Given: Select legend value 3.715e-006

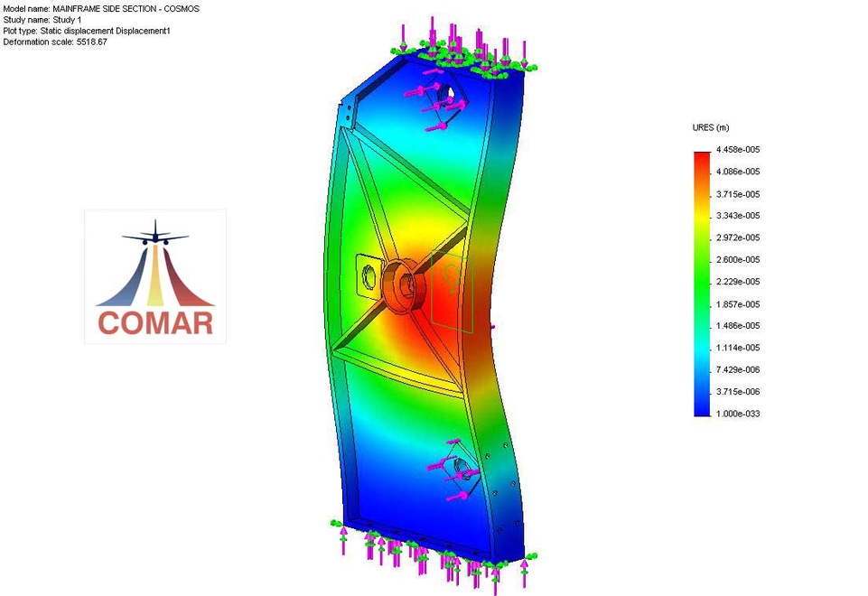Looking at the screenshot, I should (x=738, y=392).
